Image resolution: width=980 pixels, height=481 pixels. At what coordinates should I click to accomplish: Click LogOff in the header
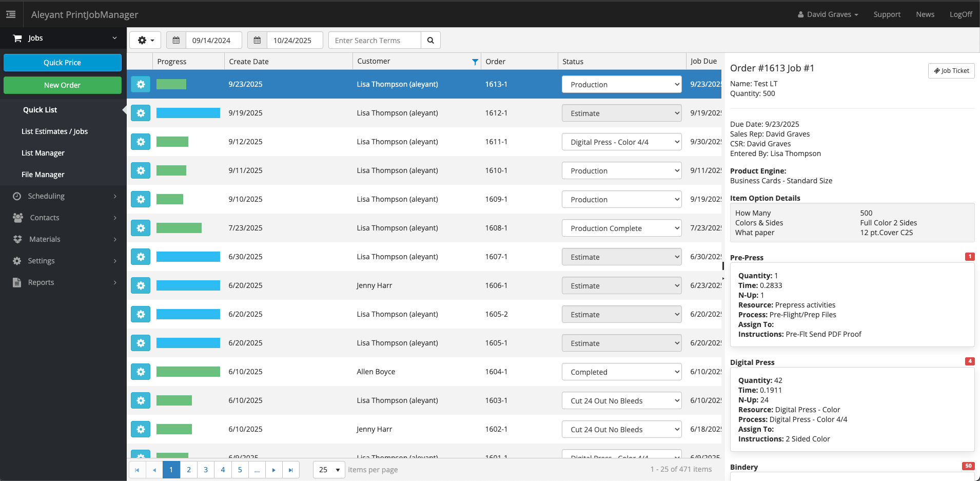(961, 14)
